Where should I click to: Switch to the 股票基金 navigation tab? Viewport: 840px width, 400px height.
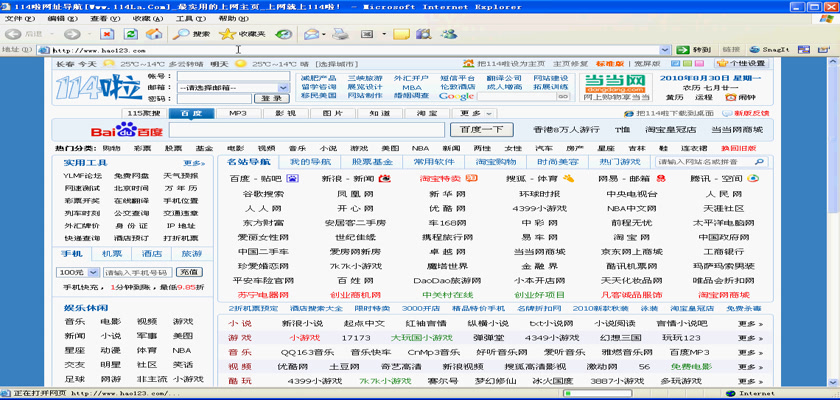point(372,162)
